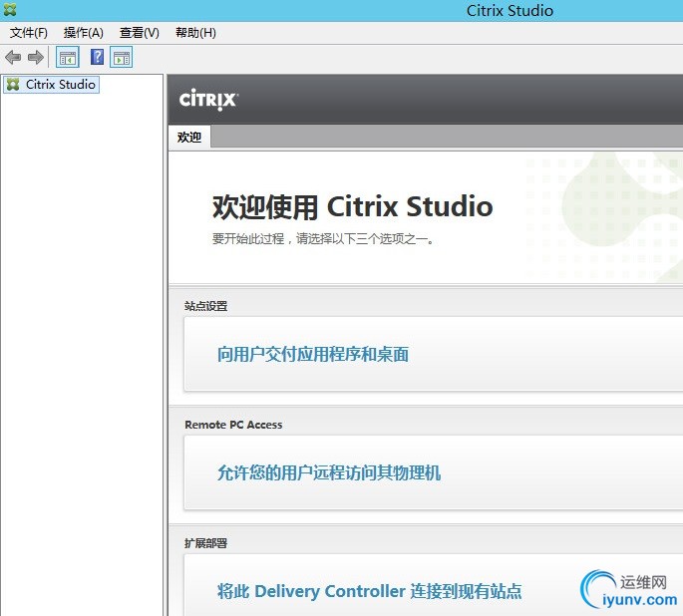
Task: Open the 操作(A) menu
Action: 84,33
